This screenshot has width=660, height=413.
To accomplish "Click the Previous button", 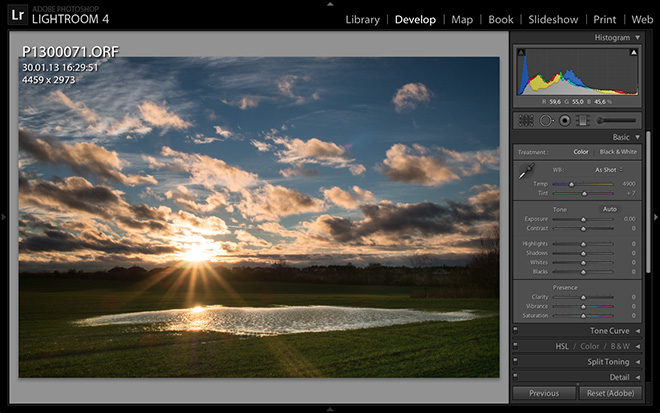I will (x=544, y=393).
